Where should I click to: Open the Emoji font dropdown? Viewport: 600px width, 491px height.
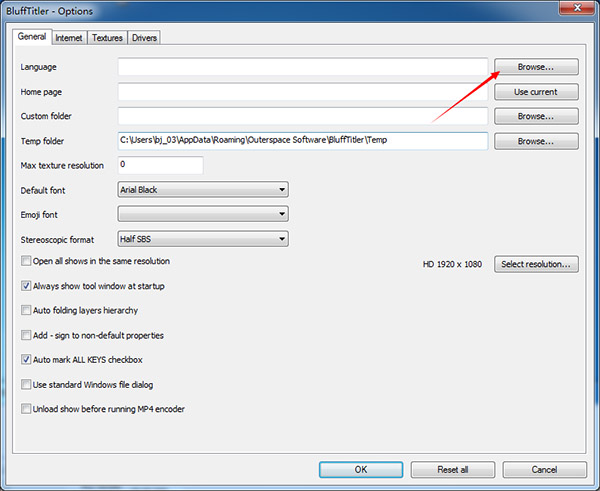point(282,214)
